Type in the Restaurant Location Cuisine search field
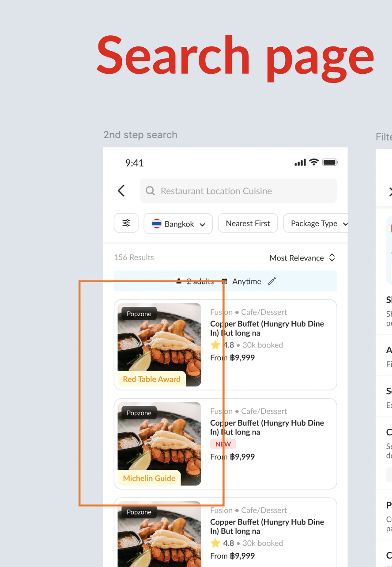392x567 pixels. point(238,191)
